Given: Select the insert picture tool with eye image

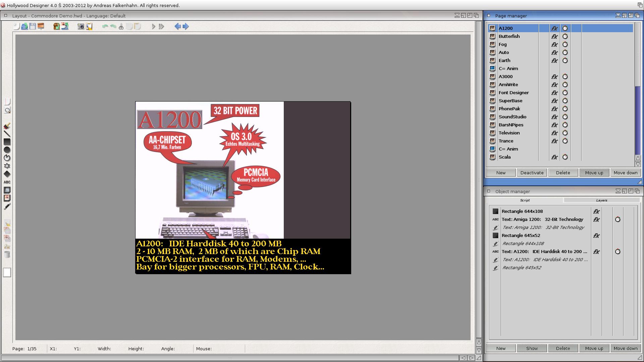Looking at the screenshot, I should 7,198.
